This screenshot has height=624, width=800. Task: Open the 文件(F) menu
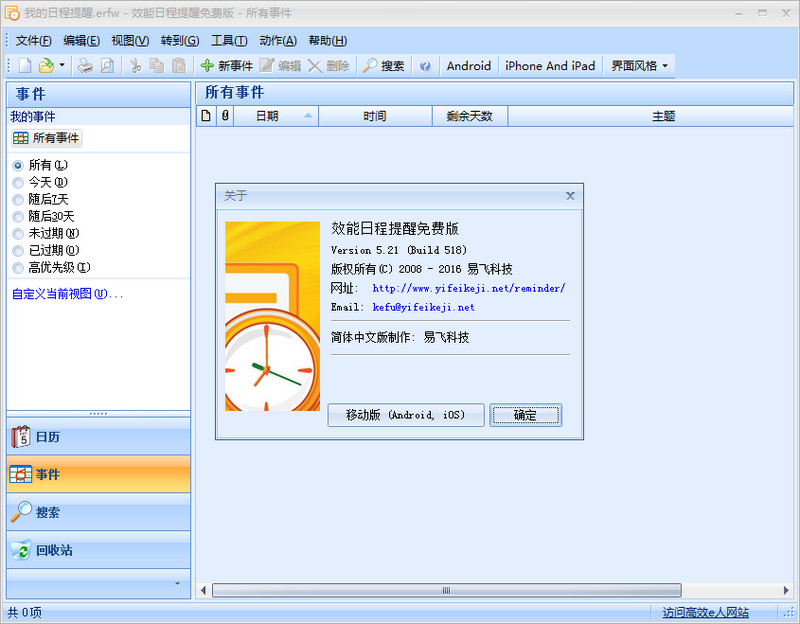(x=34, y=41)
